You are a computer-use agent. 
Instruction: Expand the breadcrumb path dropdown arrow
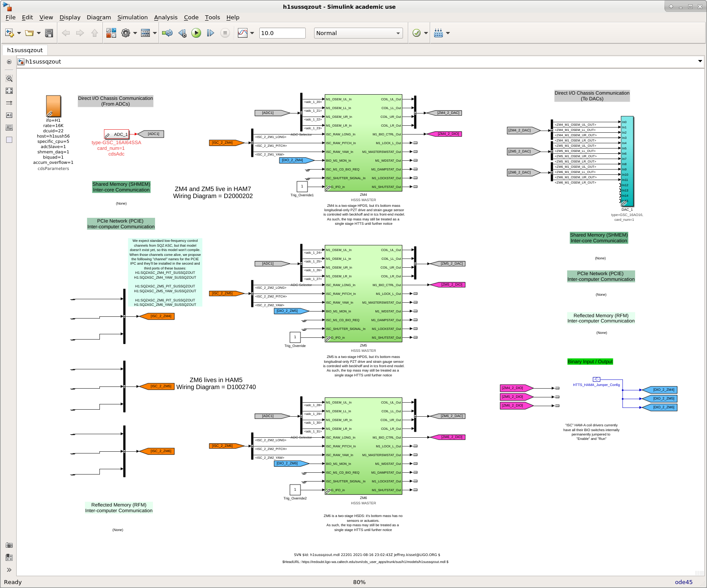(700, 61)
